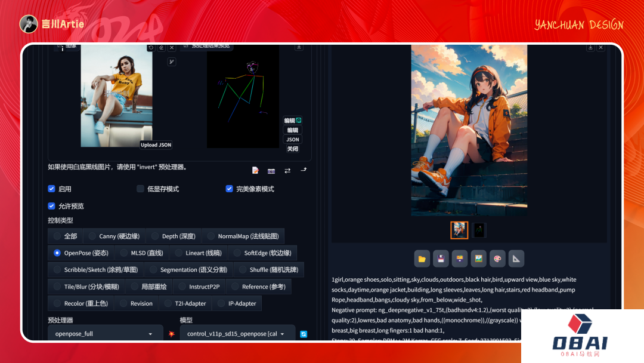Image resolution: width=644 pixels, height=363 pixels.
Task: Click the JSON button on the pose preview
Action: coord(293,139)
